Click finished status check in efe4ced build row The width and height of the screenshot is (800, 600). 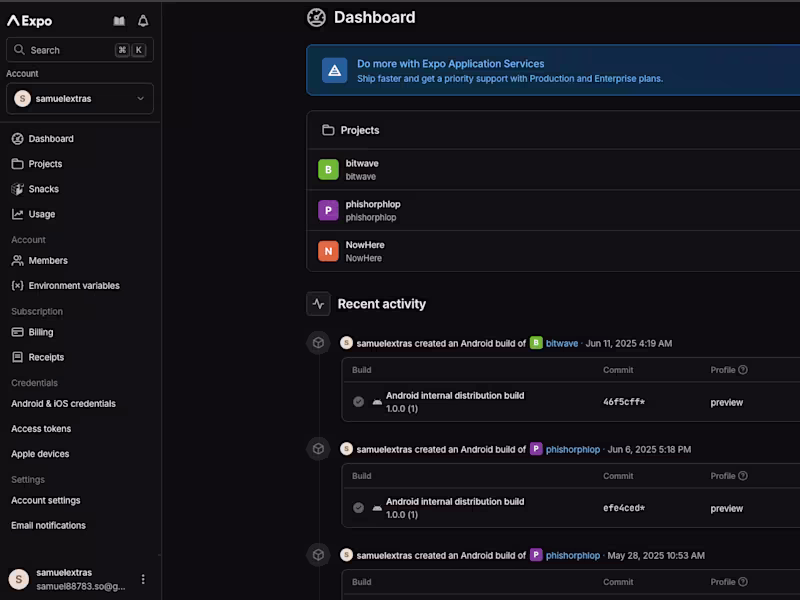(x=359, y=508)
